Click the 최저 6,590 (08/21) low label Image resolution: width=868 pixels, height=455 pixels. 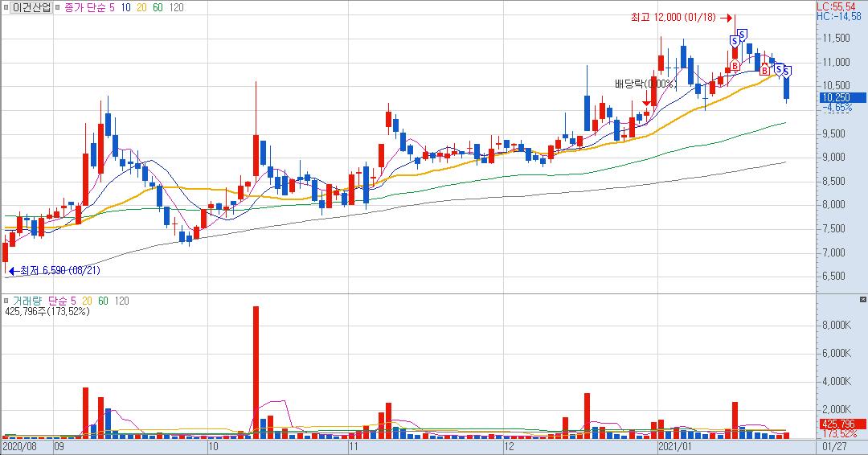point(60,271)
